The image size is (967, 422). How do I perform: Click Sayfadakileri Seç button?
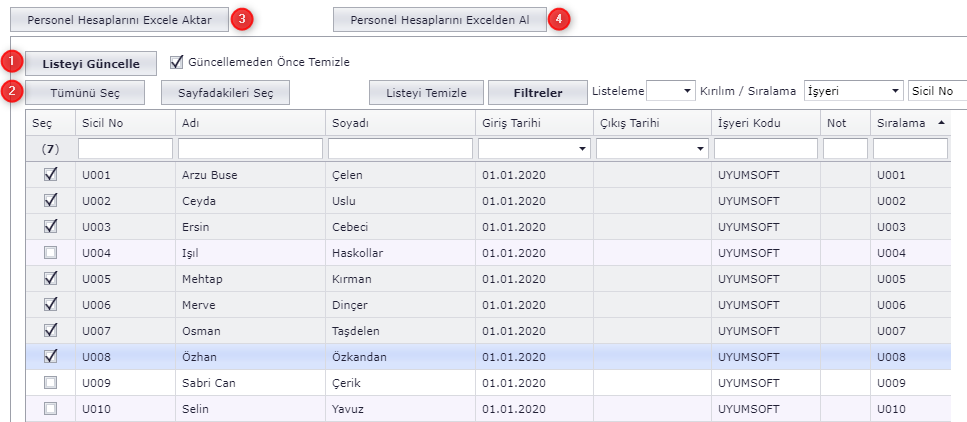coord(225,92)
